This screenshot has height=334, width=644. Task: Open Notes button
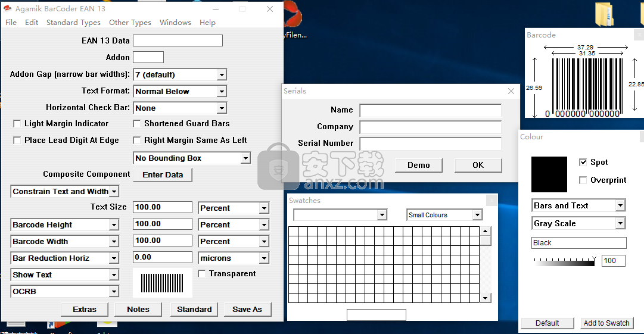(138, 310)
